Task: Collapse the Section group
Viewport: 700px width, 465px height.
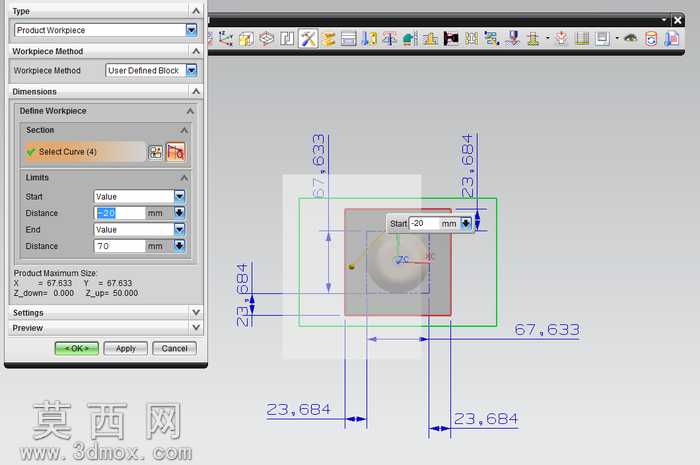Action: [x=184, y=130]
